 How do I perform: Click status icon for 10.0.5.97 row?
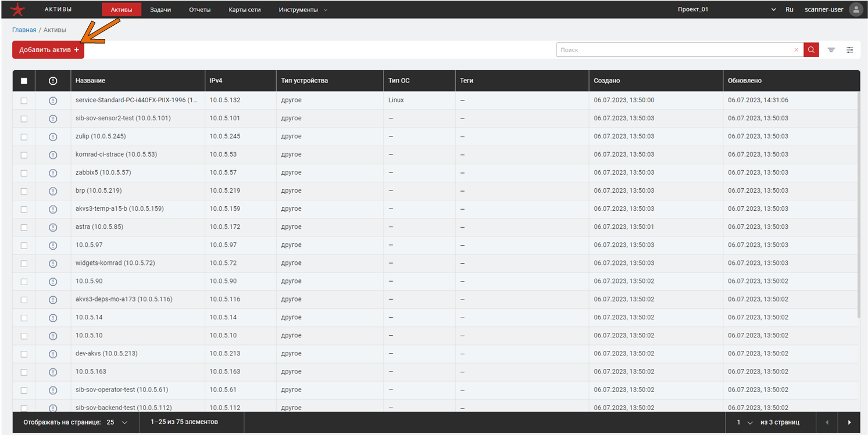(x=53, y=245)
